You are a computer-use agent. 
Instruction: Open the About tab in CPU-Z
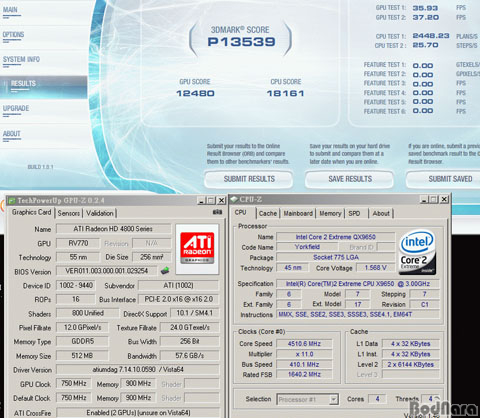[x=381, y=214]
